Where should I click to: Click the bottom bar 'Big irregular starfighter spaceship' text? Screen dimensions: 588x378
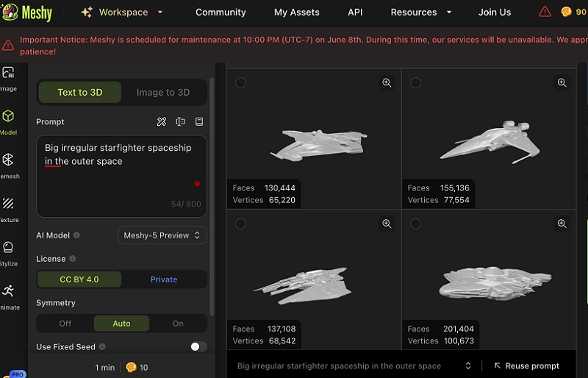point(339,365)
